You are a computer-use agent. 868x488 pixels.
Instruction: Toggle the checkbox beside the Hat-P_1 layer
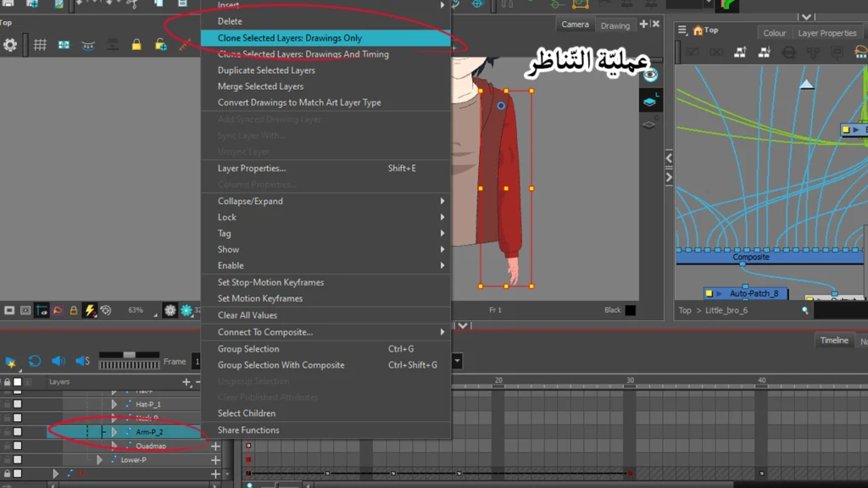pos(17,404)
